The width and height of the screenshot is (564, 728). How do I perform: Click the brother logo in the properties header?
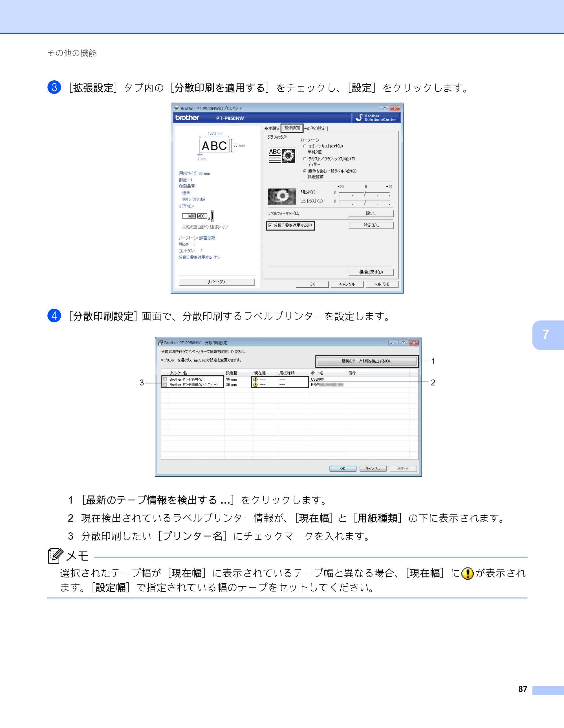click(x=187, y=118)
